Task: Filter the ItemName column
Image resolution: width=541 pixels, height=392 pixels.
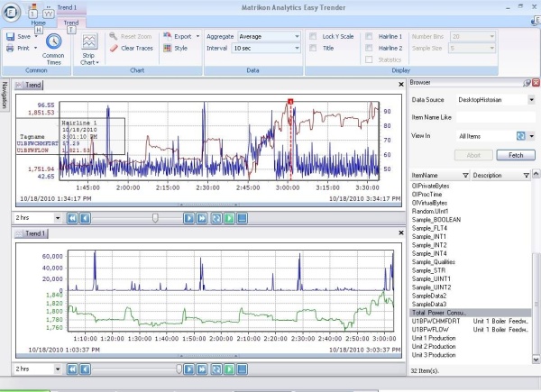Action: 465,176
